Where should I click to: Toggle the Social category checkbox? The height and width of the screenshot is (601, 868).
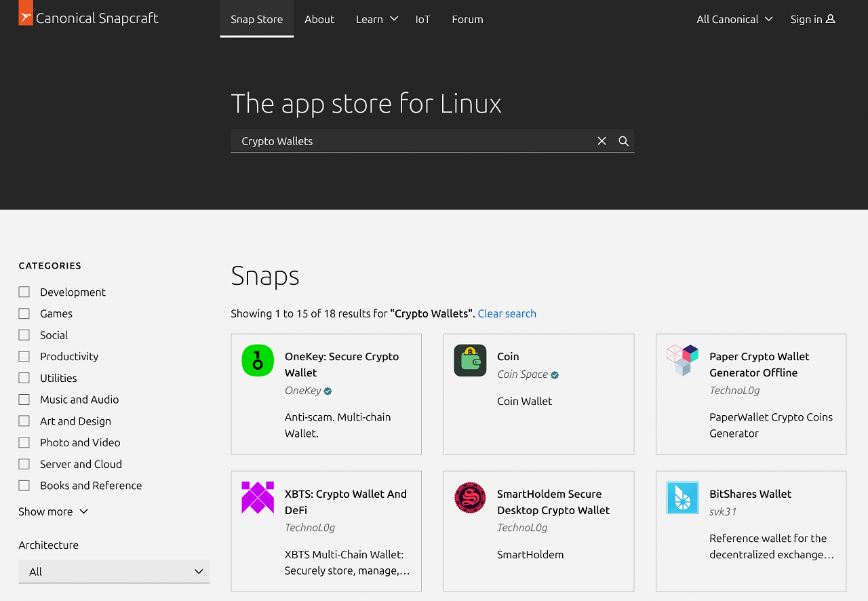(24, 335)
